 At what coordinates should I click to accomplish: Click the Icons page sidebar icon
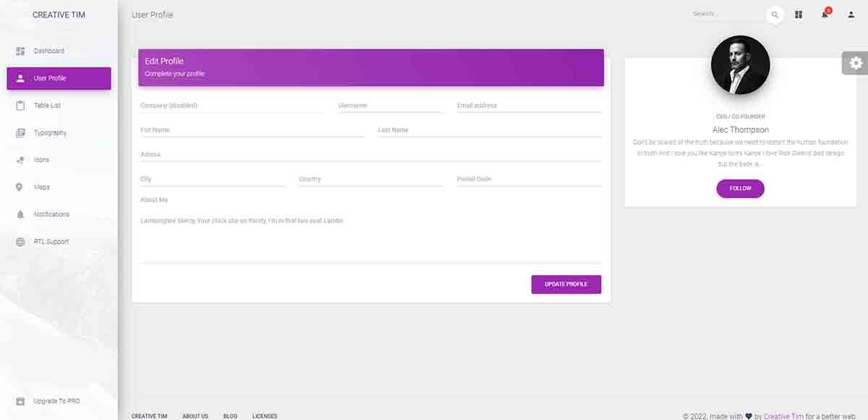click(x=20, y=159)
